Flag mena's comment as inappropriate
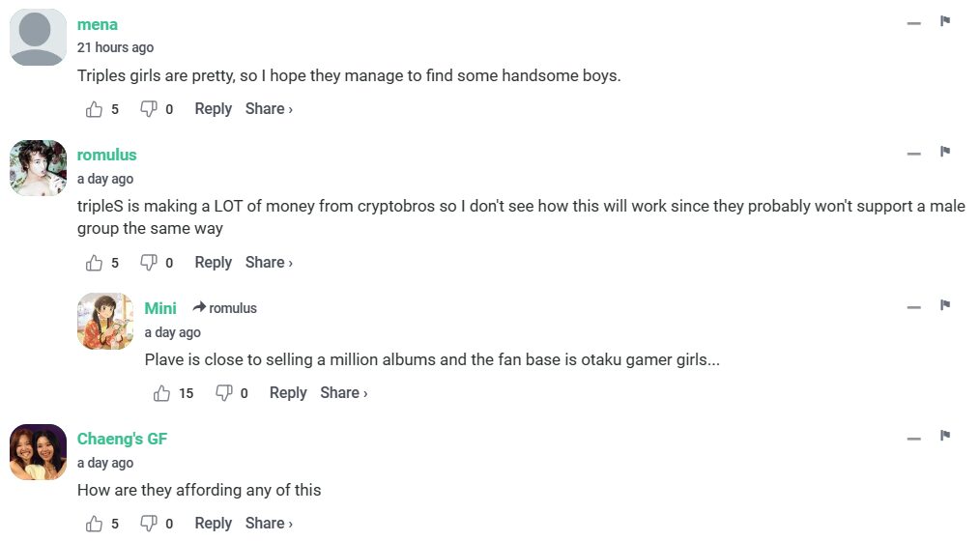Screen dimensions: 980x541 click(945, 21)
